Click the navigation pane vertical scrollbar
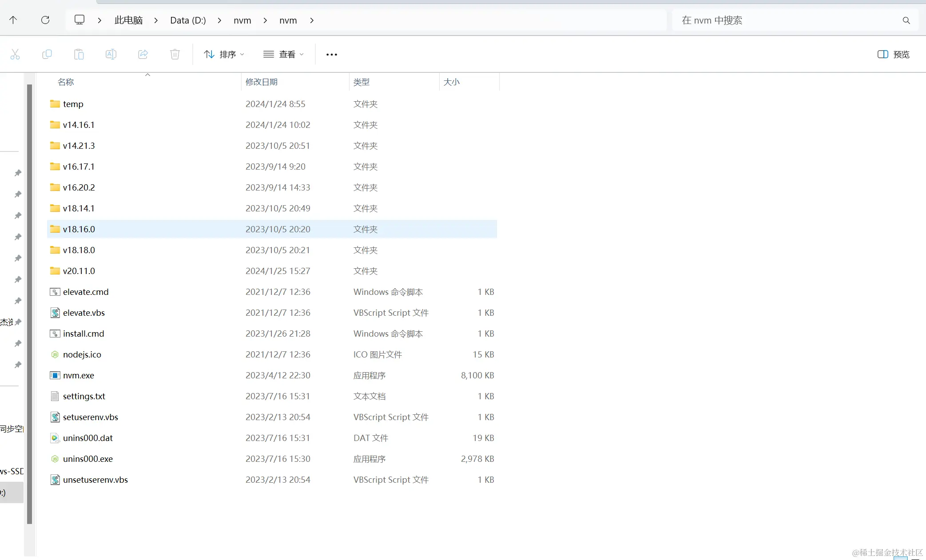This screenshot has width=926, height=560. 30,302
